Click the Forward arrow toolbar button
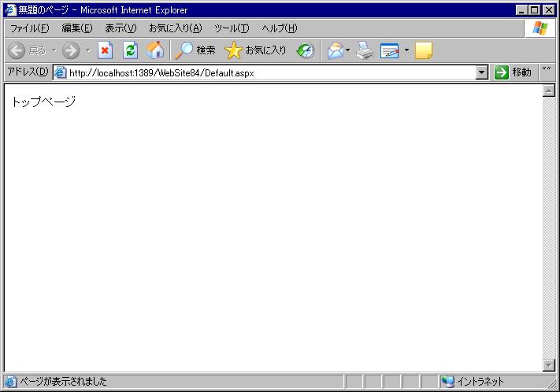The height and width of the screenshot is (392, 560). coord(71,50)
